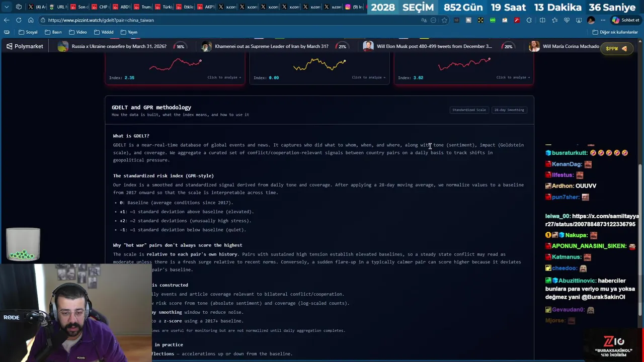Viewport: 644px width, 362px height.
Task: Open the browser settings three-dot menu
Action: (x=603, y=20)
